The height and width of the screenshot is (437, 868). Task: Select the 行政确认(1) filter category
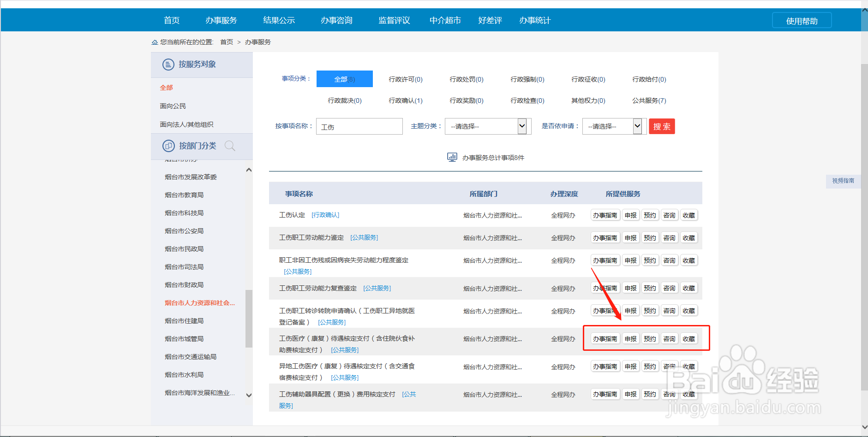(x=405, y=100)
